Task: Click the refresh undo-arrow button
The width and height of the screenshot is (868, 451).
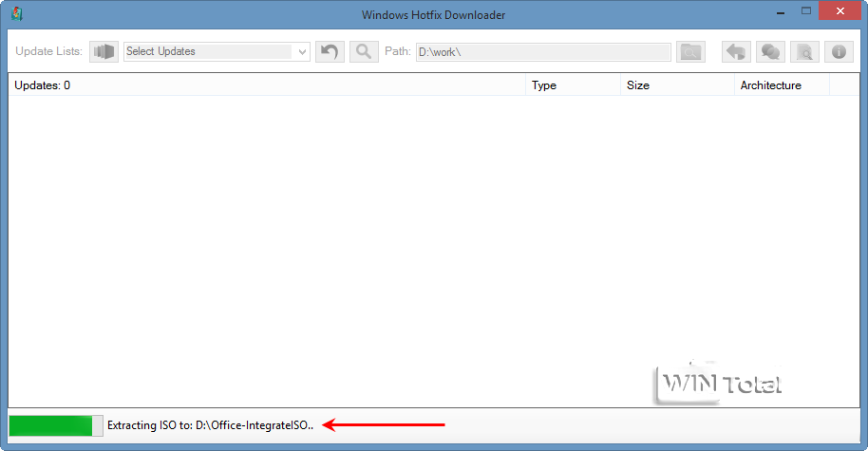Action: coord(330,51)
